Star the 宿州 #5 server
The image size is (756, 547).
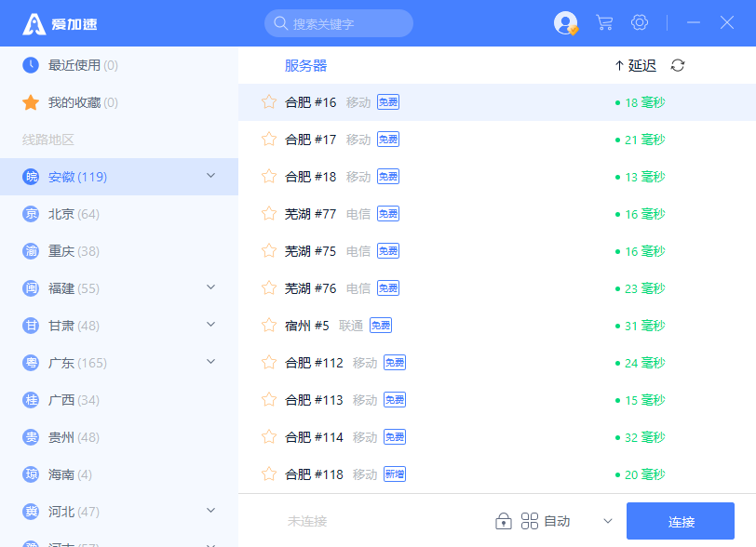tap(269, 326)
